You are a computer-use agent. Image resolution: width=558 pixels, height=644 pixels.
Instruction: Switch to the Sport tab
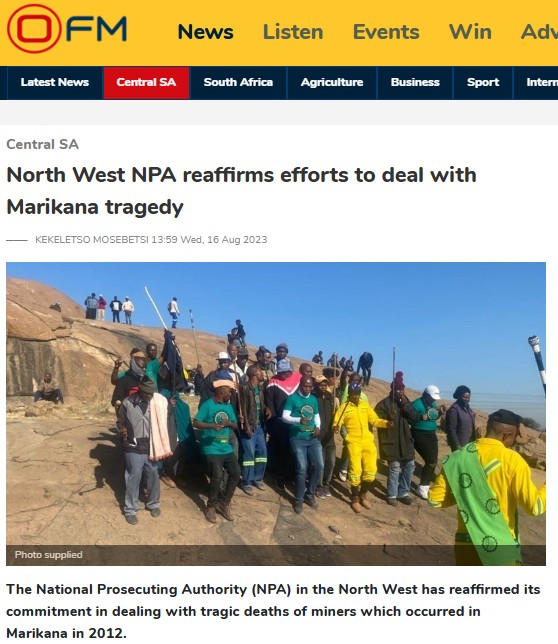coord(483,83)
